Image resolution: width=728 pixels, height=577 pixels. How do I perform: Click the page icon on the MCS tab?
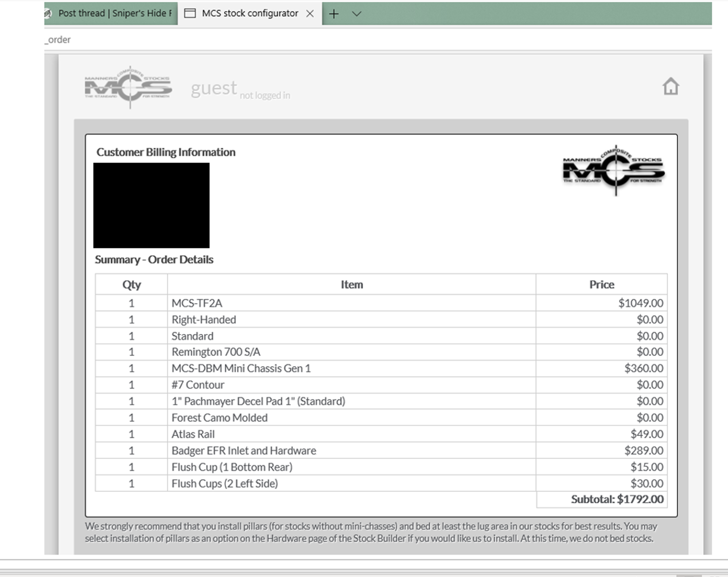190,13
